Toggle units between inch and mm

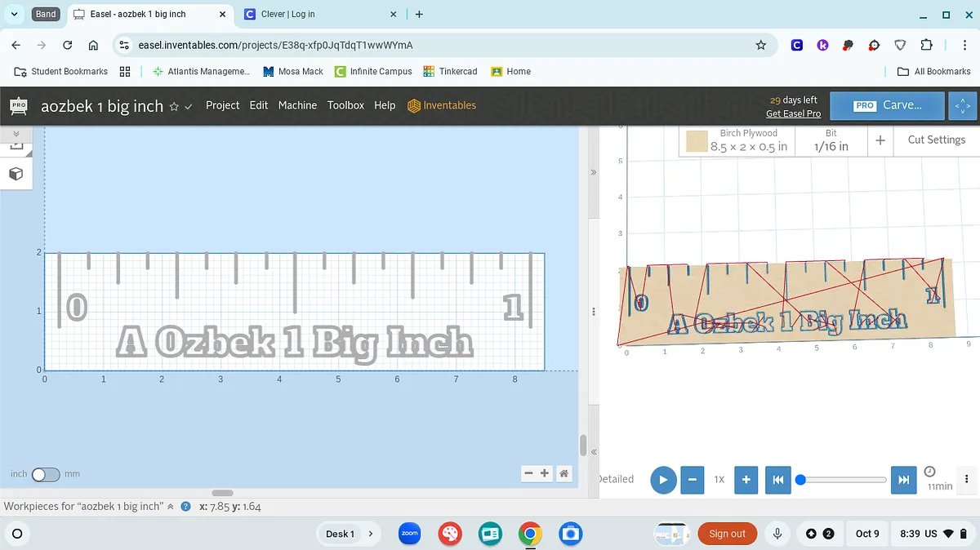[x=46, y=474]
